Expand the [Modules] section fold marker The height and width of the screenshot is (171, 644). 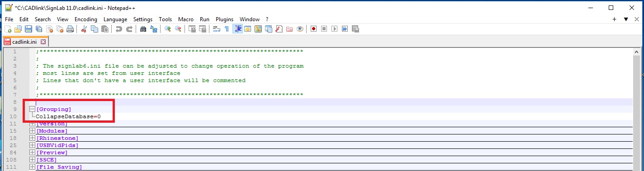(x=32, y=131)
